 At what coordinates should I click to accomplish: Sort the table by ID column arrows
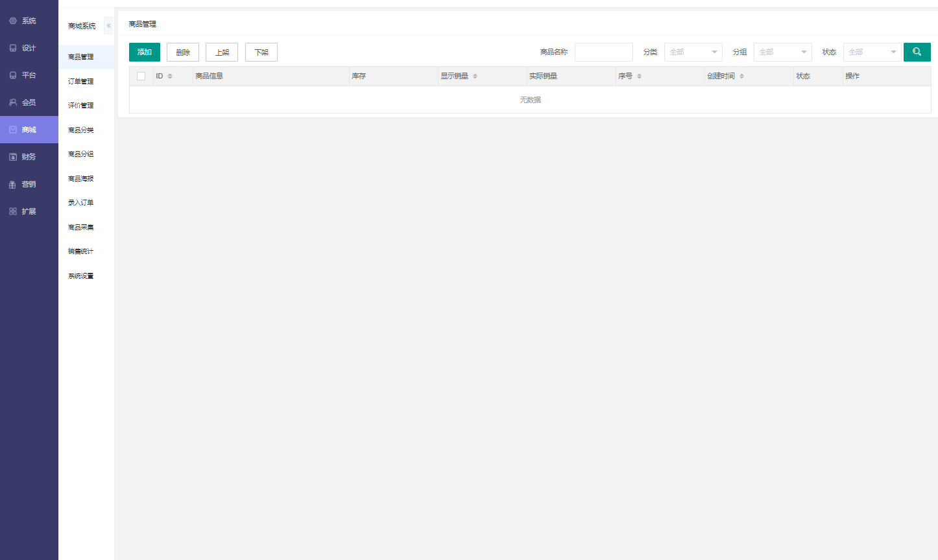(x=170, y=76)
